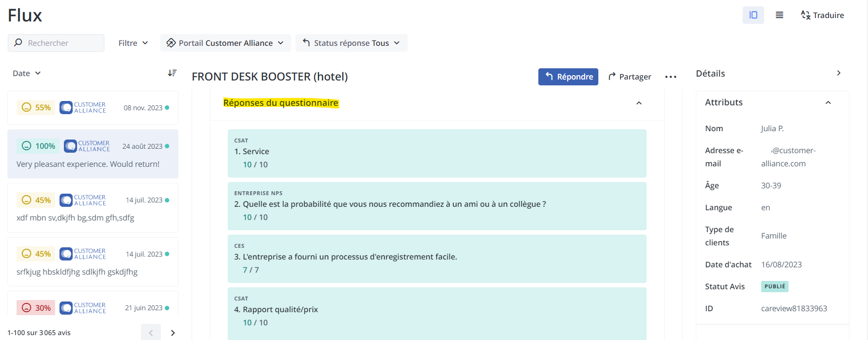This screenshot has height=340, width=868.
Task: Click the '4. Rapport qualité/prix' card
Action: [437, 313]
